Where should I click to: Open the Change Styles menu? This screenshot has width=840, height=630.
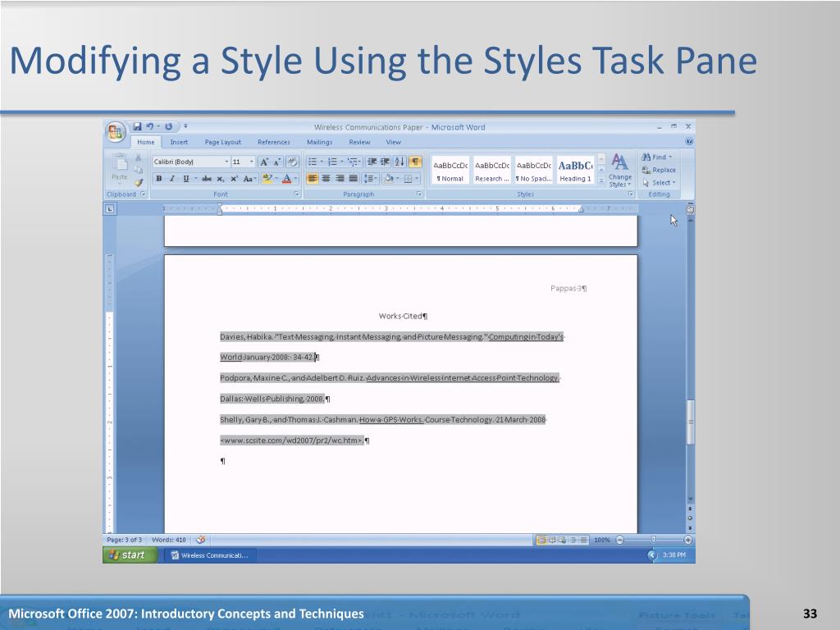pos(620,171)
